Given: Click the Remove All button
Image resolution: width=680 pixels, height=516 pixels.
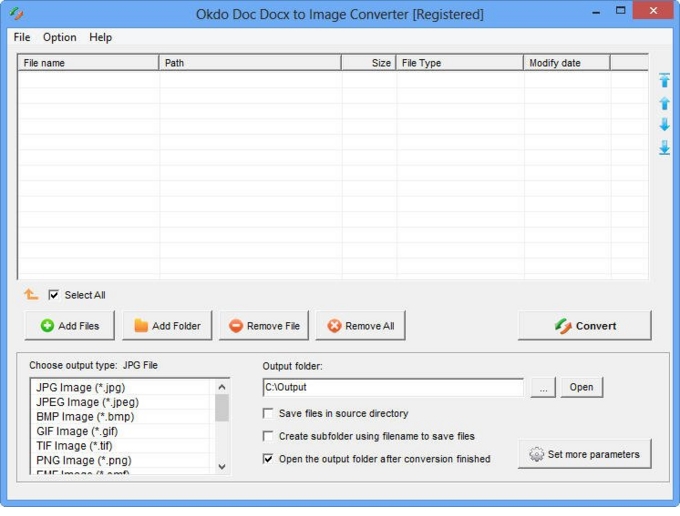Looking at the screenshot, I should (360, 326).
